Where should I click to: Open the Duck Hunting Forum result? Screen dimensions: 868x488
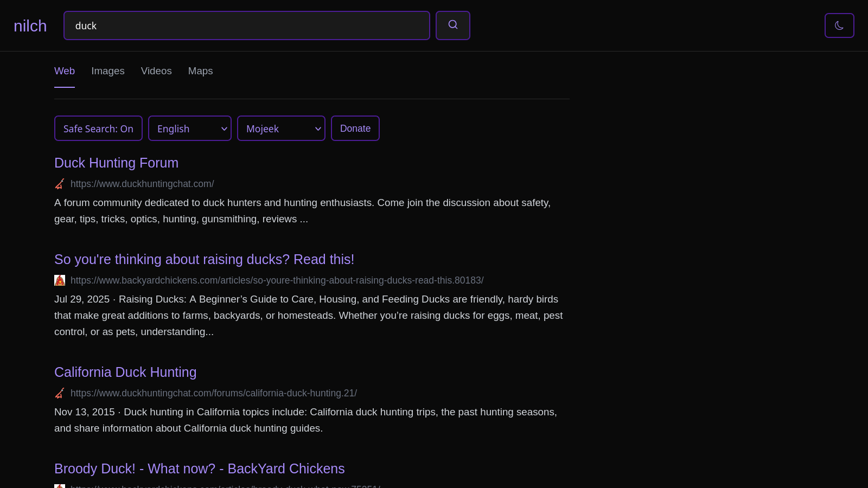tap(116, 163)
